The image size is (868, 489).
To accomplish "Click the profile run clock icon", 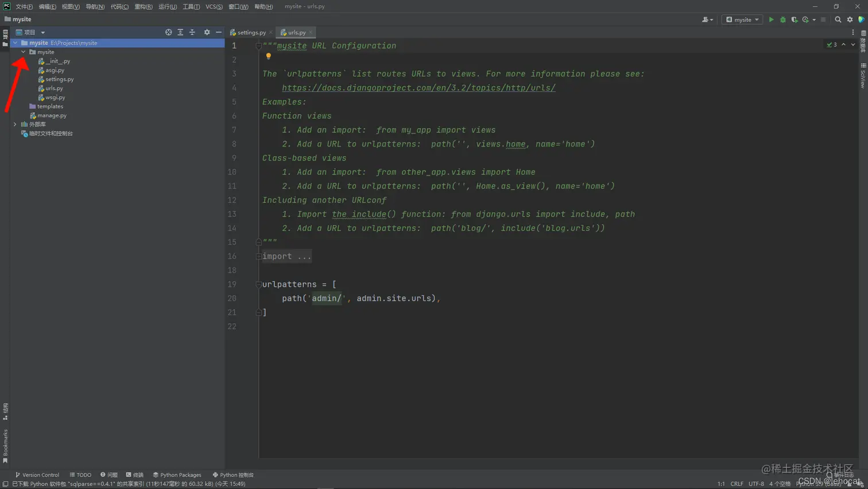I will [x=805, y=20].
